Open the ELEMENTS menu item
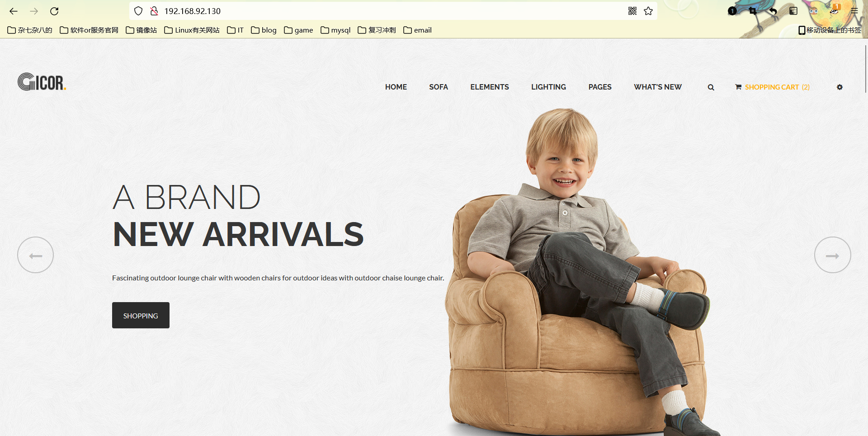Screen dimensions: 868x436 (x=490, y=87)
